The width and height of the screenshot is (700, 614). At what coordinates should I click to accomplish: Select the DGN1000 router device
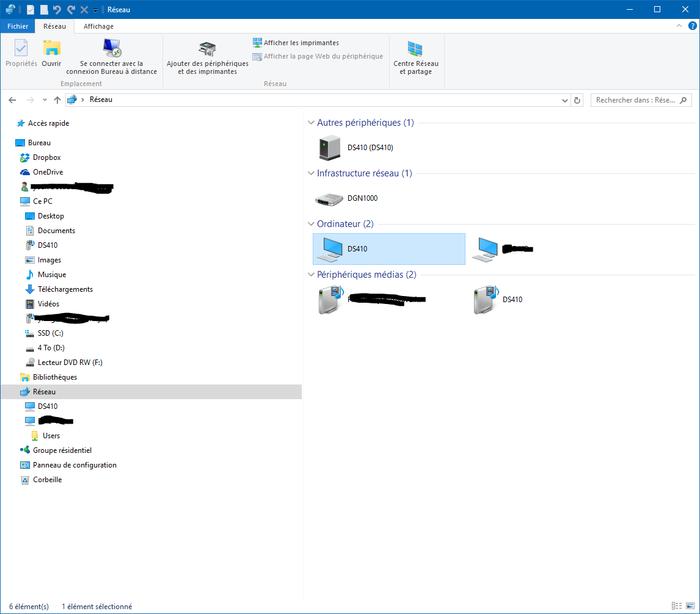coord(347,198)
